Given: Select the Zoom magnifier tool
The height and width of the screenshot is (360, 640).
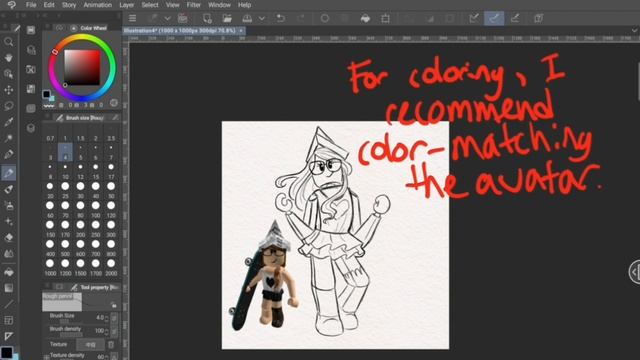Looking at the screenshot, I should [9, 42].
